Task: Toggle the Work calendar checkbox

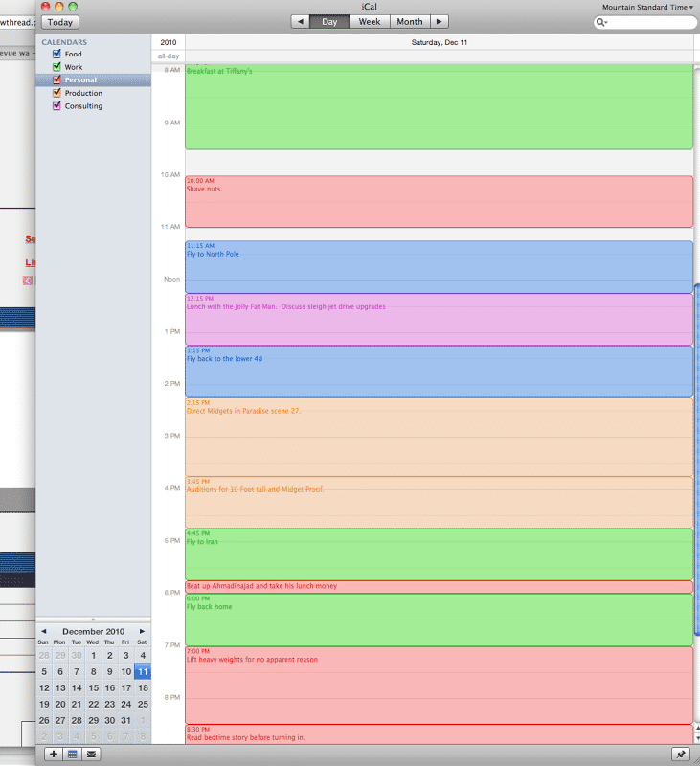Action: (x=56, y=67)
